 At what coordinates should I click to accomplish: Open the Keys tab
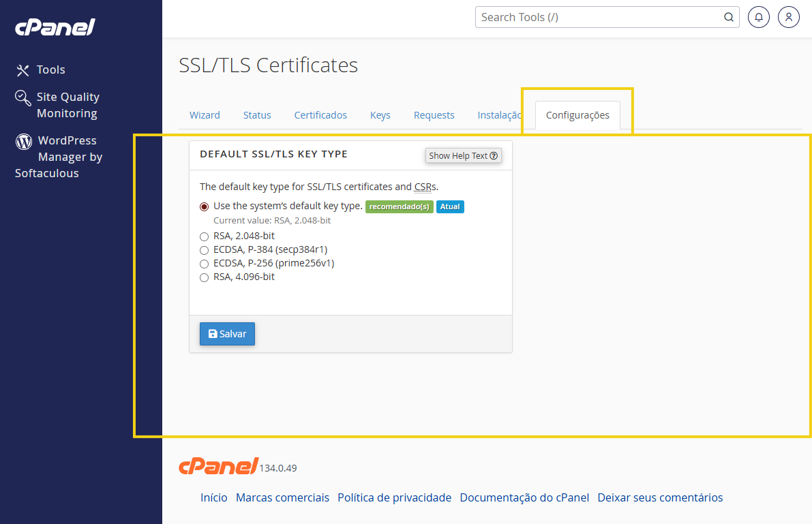tap(380, 115)
